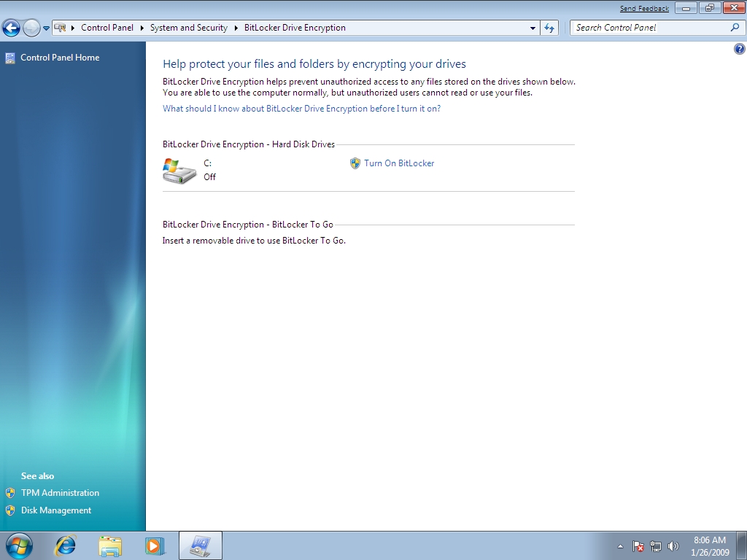Select the System and Security breadcrumb

pyautogui.click(x=189, y=28)
